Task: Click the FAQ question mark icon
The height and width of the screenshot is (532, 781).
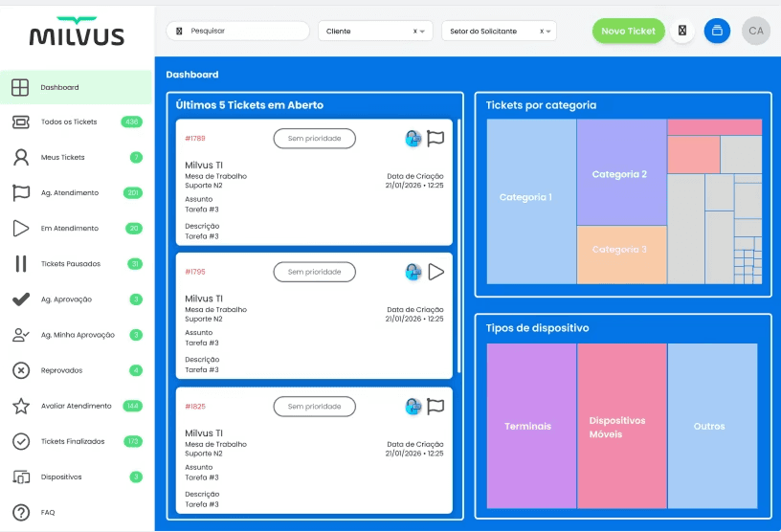Action: pyautogui.click(x=21, y=513)
